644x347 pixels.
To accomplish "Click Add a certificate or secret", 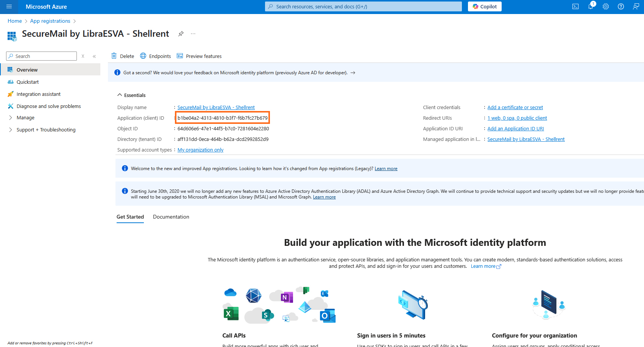I will [515, 108].
